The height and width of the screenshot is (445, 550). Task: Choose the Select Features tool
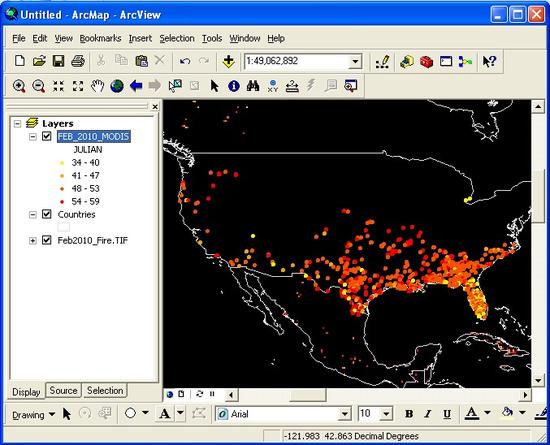(x=175, y=86)
